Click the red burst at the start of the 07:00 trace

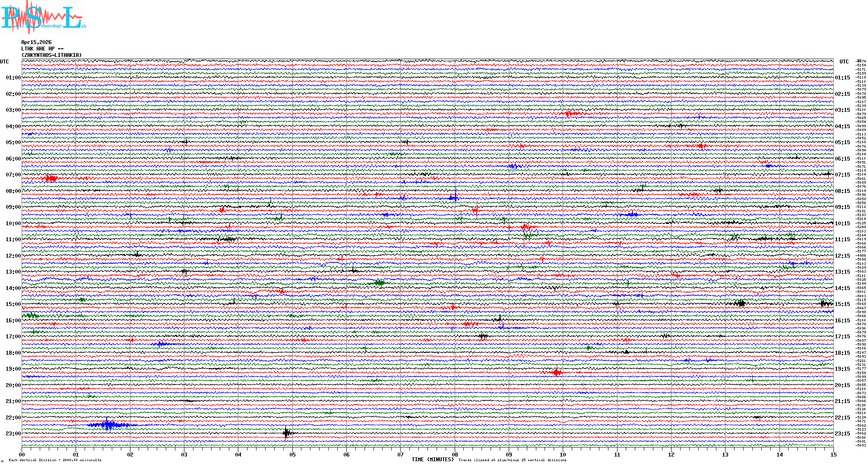[51, 178]
